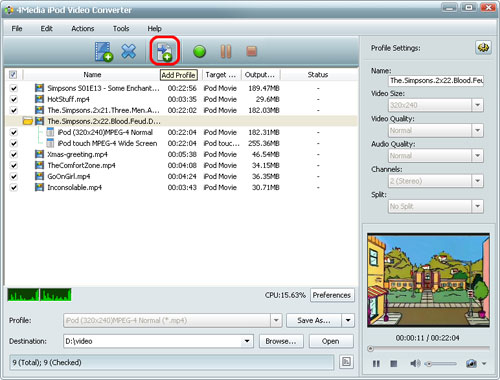
Task: Click the CPU usage graph display
Action: [x=39, y=295]
